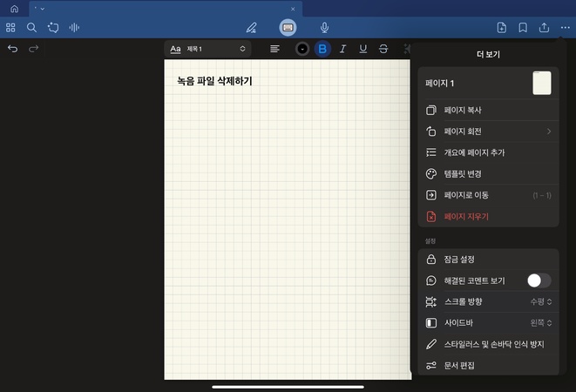Screen dimensions: 576x392
Task: Click the document edit sliders icon
Action: click(x=431, y=366)
